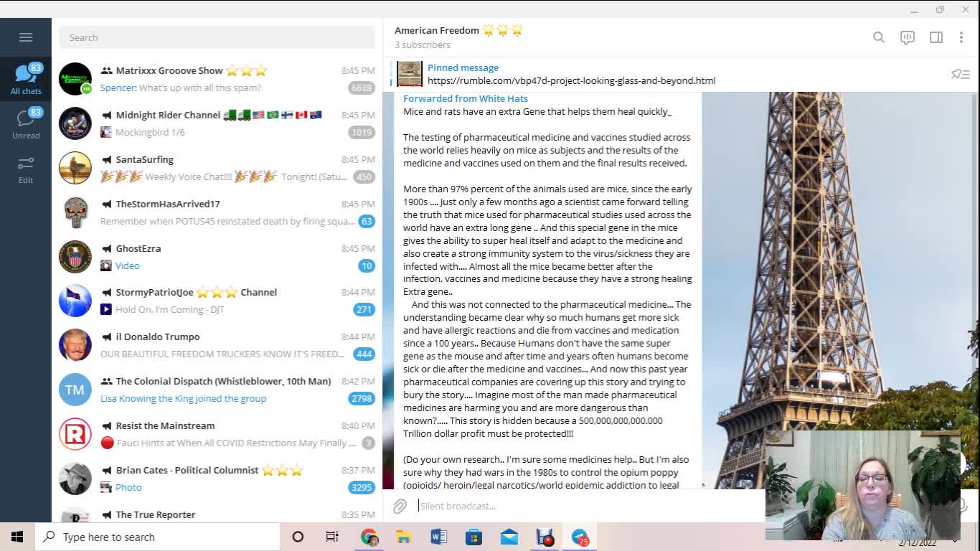The height and width of the screenshot is (551, 980).
Task: Click TheStormHasArrived17 skull avatar
Action: tap(75, 212)
